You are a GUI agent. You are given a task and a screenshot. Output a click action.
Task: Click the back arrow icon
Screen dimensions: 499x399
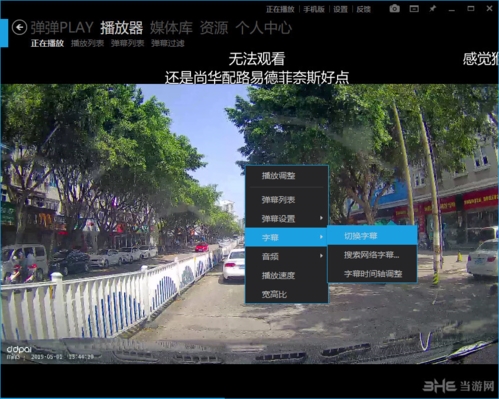(19, 27)
